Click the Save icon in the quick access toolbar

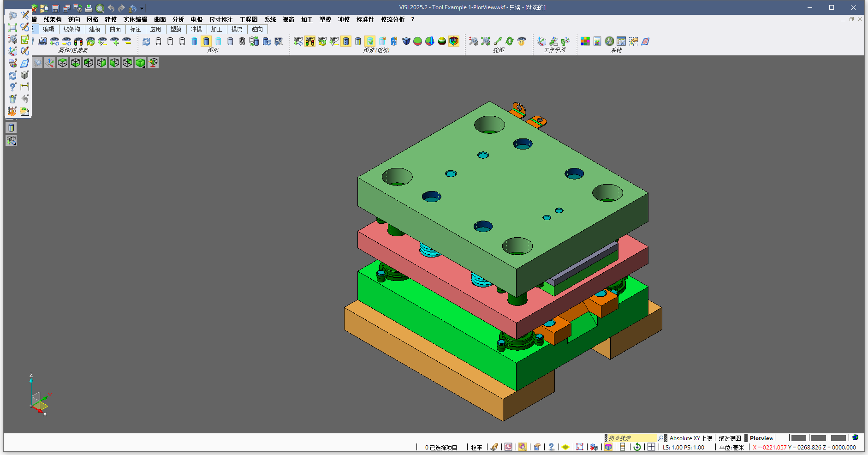point(55,8)
